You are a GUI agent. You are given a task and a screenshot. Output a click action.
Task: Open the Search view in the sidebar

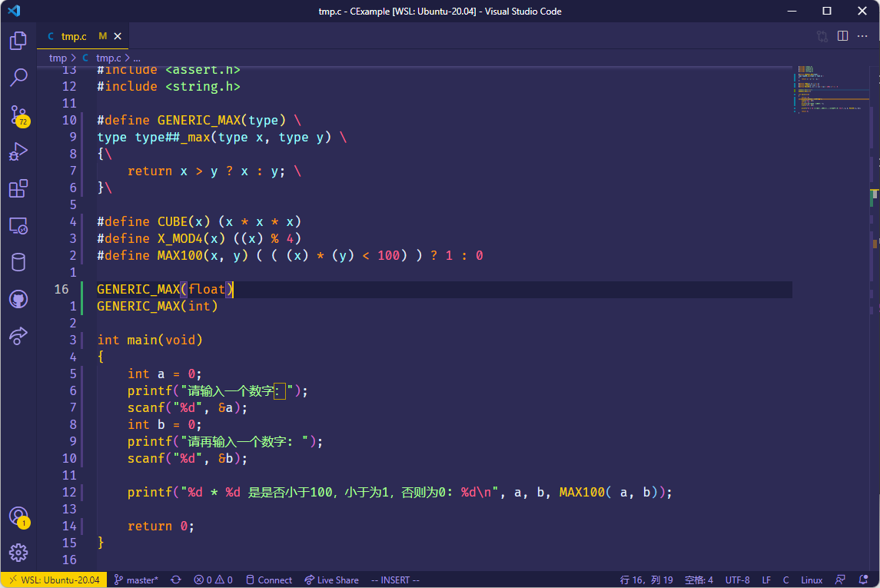coord(18,75)
